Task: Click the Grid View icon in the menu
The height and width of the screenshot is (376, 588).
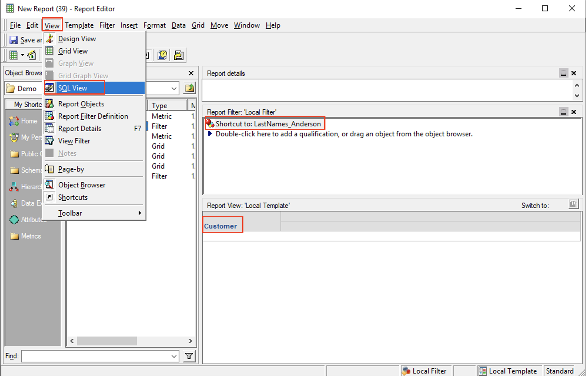Action: pyautogui.click(x=49, y=51)
